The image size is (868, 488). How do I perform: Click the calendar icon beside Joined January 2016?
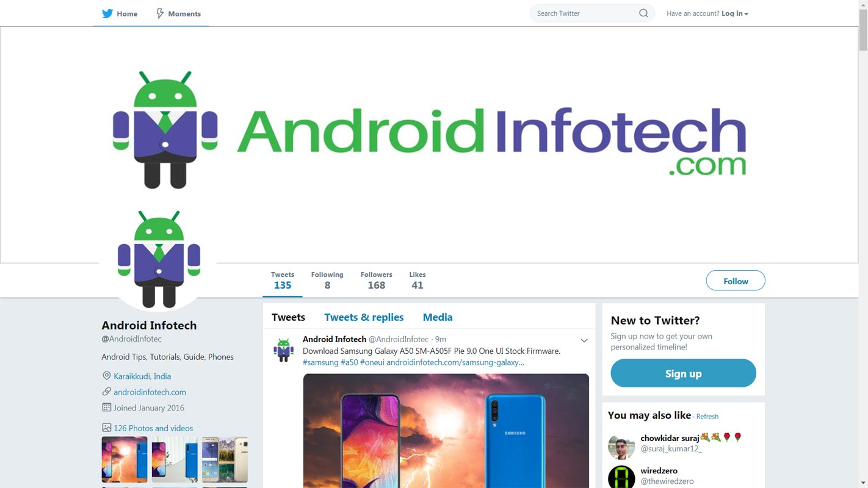pos(106,407)
